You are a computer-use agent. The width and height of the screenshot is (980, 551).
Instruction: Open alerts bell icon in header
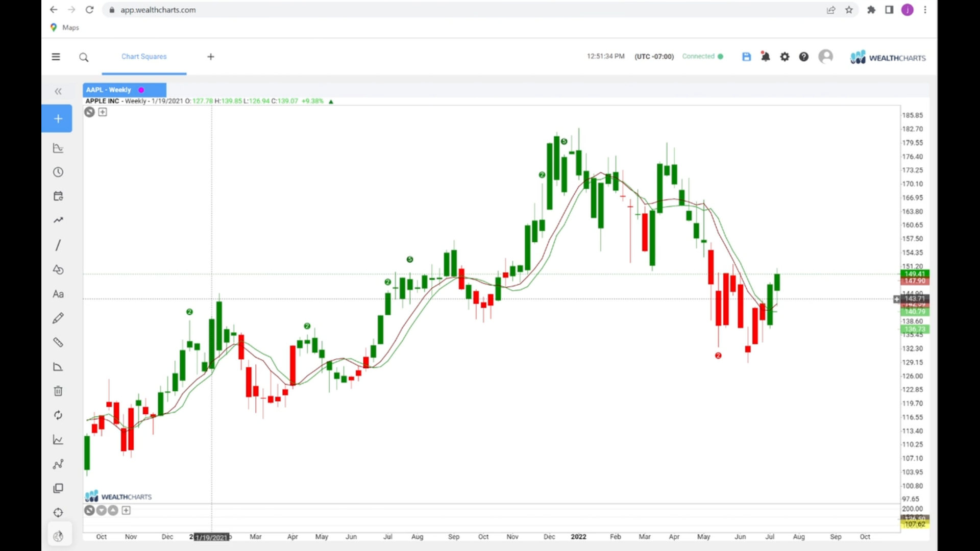(x=765, y=57)
